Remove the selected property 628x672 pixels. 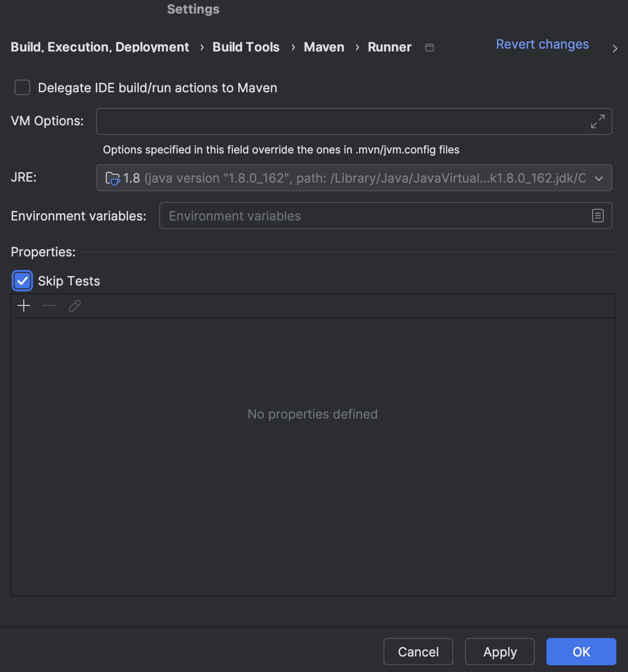[x=49, y=306]
